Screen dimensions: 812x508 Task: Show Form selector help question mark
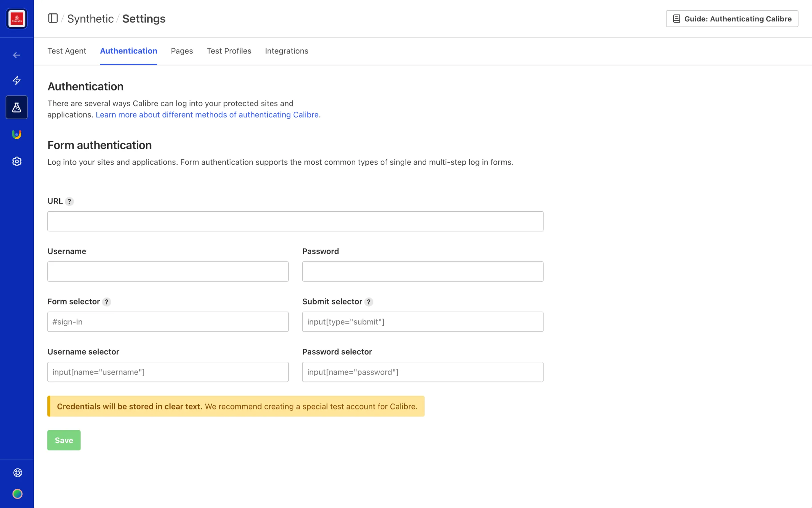tap(107, 302)
